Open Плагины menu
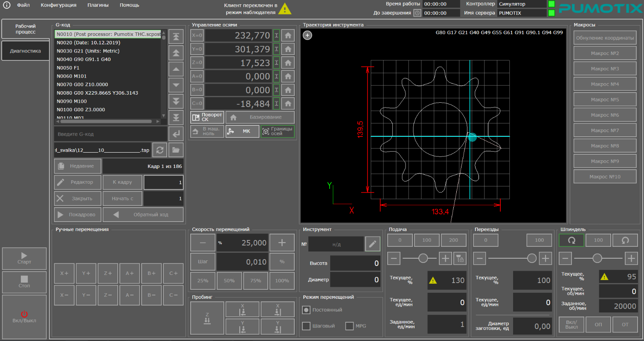The height and width of the screenshot is (341, 644). pyautogui.click(x=98, y=5)
